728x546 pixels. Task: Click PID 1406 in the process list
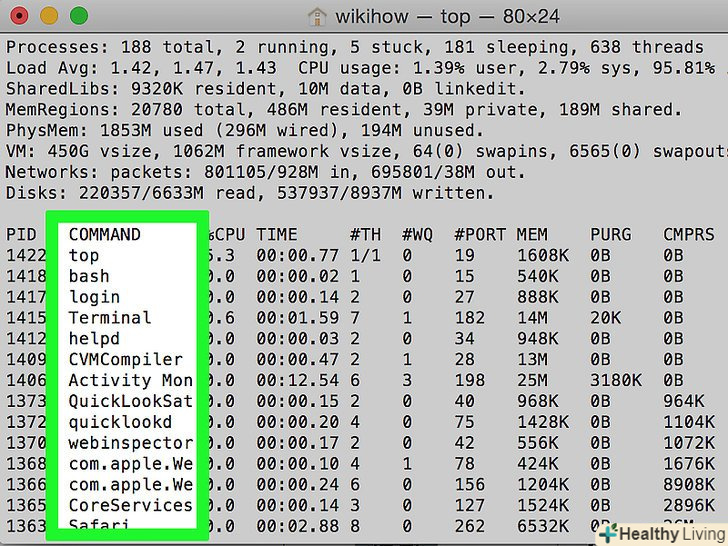click(x=26, y=380)
